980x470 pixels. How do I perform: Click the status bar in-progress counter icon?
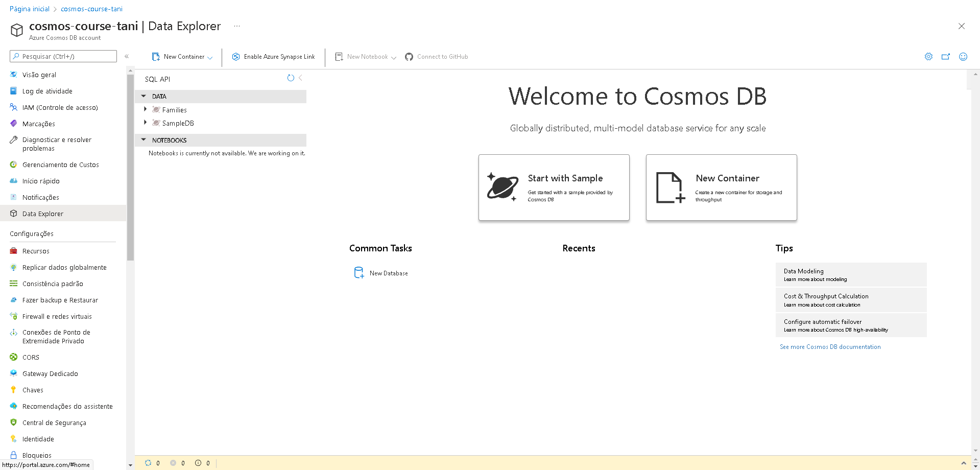(x=148, y=463)
